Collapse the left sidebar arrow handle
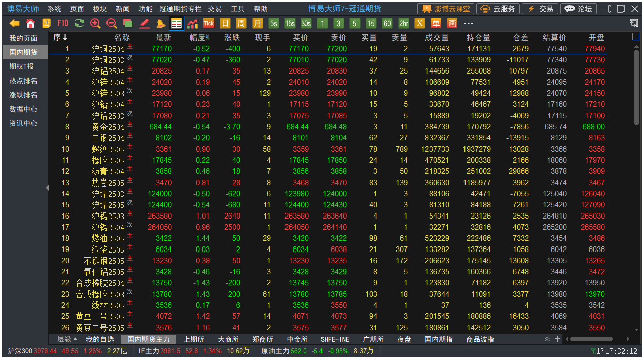This screenshot has width=644, height=359. click(x=47, y=188)
